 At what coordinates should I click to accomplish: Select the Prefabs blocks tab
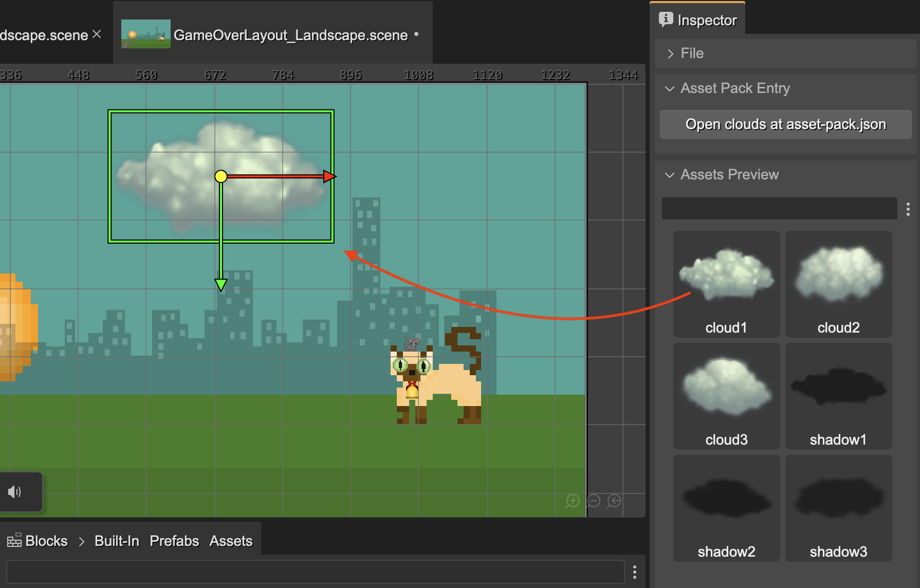pos(174,541)
